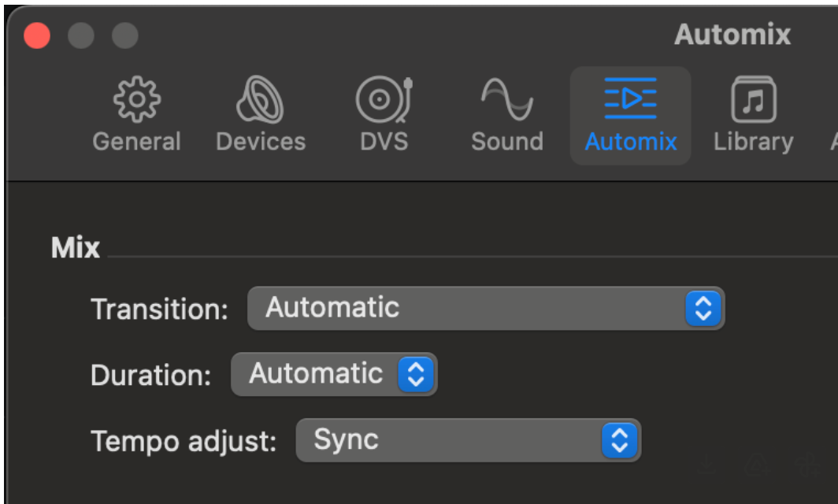Minimize the preferences window

[81, 35]
